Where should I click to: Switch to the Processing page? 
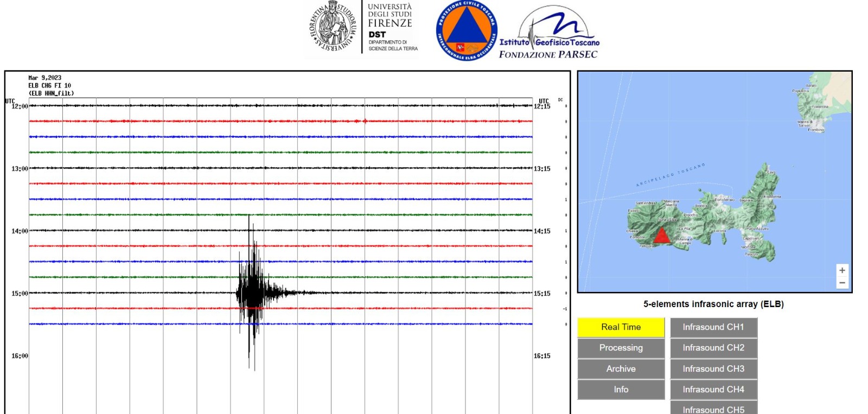(x=621, y=348)
